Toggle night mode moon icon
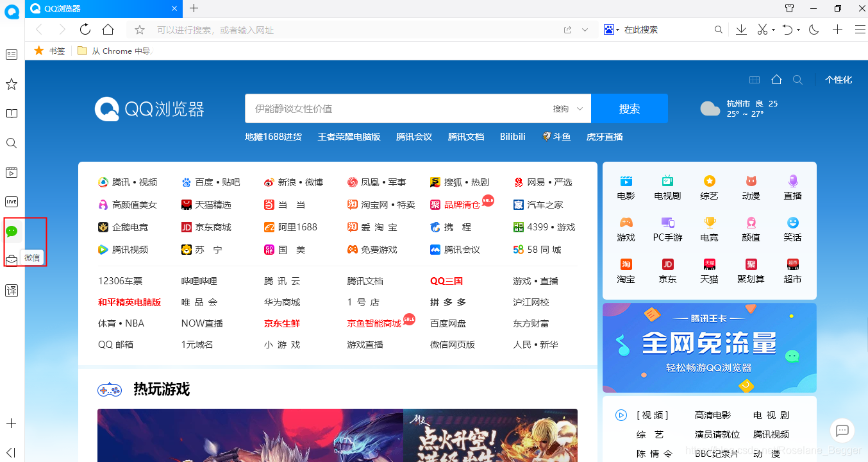Viewport: 868px width, 462px height. click(x=814, y=30)
